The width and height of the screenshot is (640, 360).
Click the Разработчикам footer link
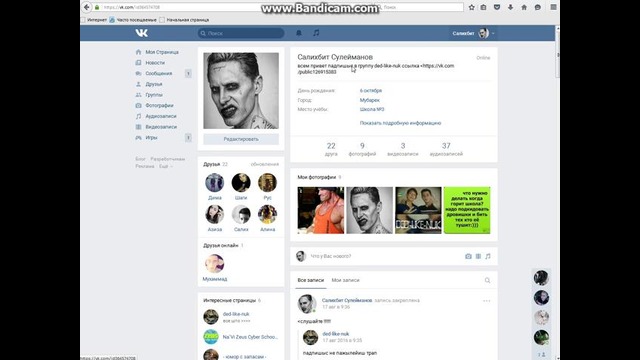[x=167, y=159]
